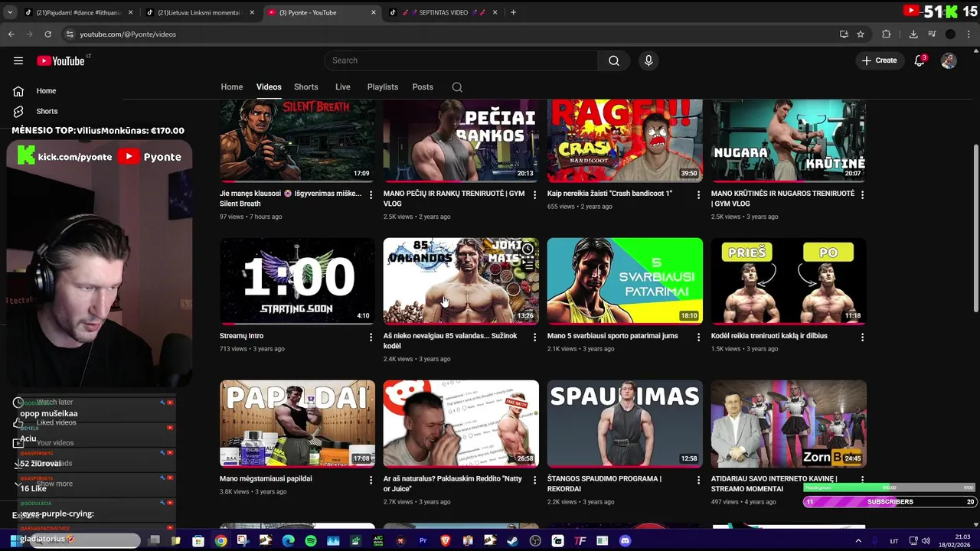Open options for Natty or Juice video
This screenshot has width=980, height=551.
tap(534, 481)
